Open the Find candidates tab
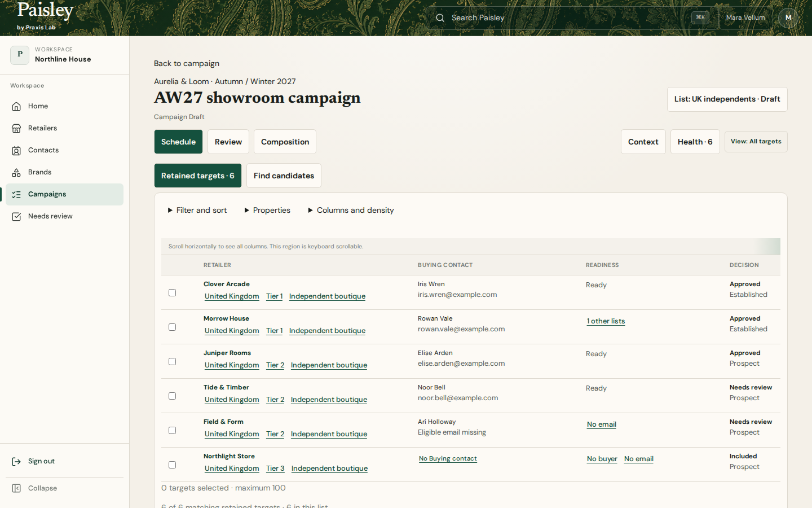Viewport: 812px width, 508px height. (284, 176)
